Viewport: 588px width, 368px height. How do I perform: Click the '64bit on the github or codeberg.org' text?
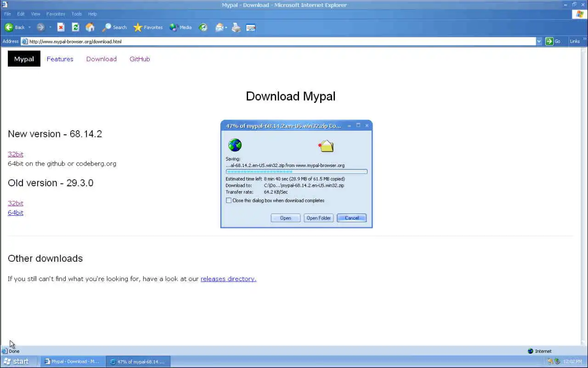point(62,163)
